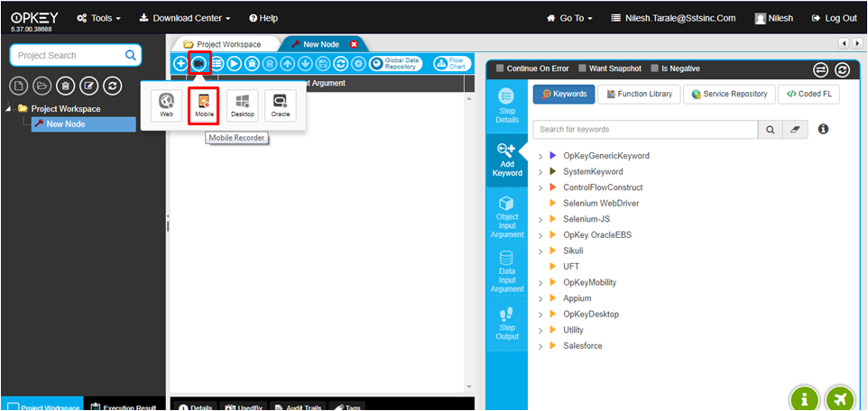Click the refresh icon in right panel header
The image size is (868, 411).
tap(842, 69)
